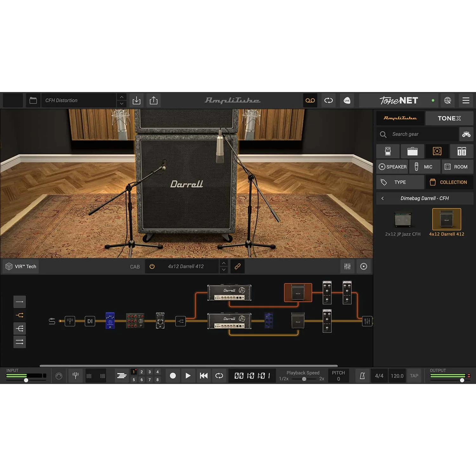Open the 4x12 Darrell 412 cab selector

(x=186, y=267)
